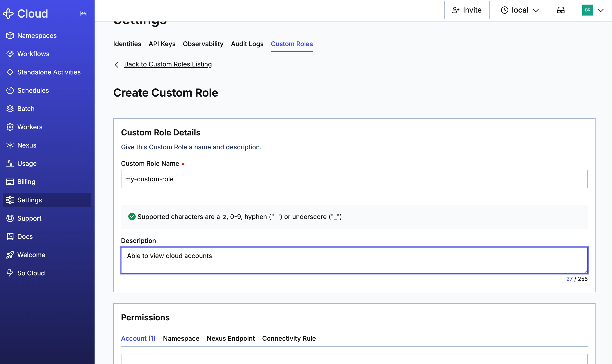
Task: Open Workflows in the sidebar
Action: 47,54
